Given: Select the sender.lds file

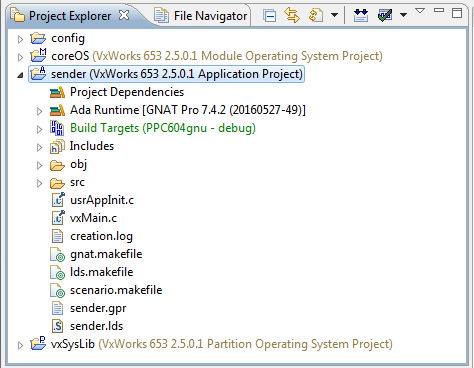Looking at the screenshot, I should click(x=96, y=326).
